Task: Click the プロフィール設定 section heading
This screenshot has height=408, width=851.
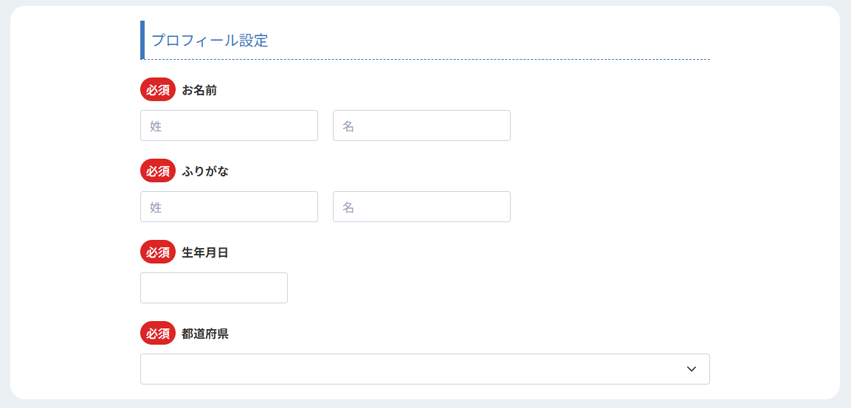Action: (209, 41)
